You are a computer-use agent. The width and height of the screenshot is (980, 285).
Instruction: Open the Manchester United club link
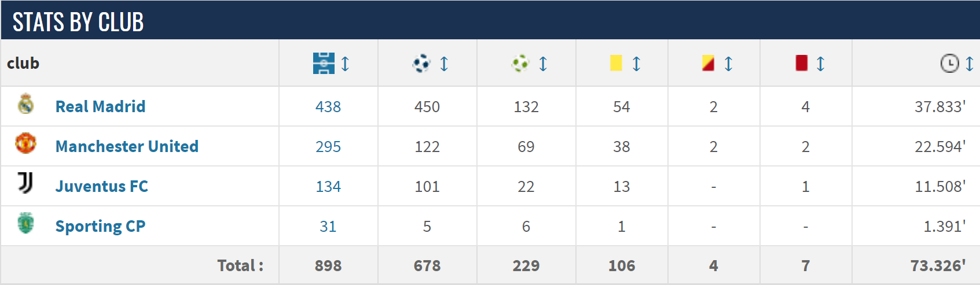pyautogui.click(x=127, y=146)
